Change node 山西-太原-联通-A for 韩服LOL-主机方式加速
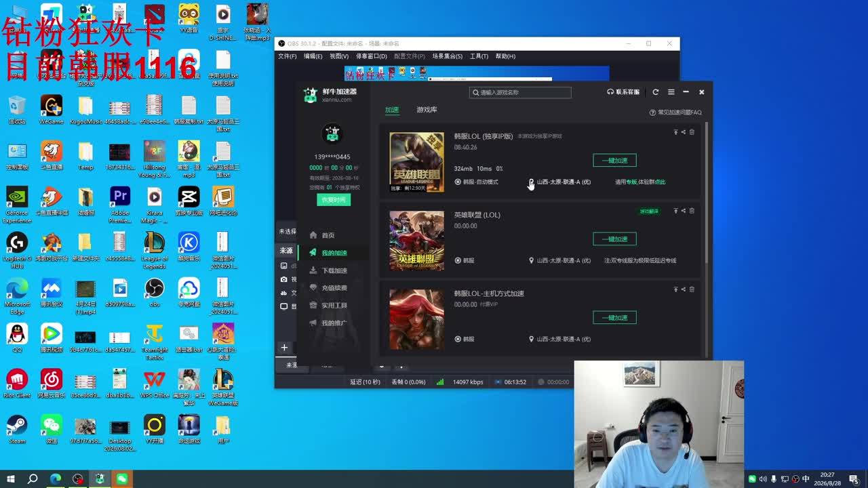868x488 pixels. pyautogui.click(x=559, y=339)
